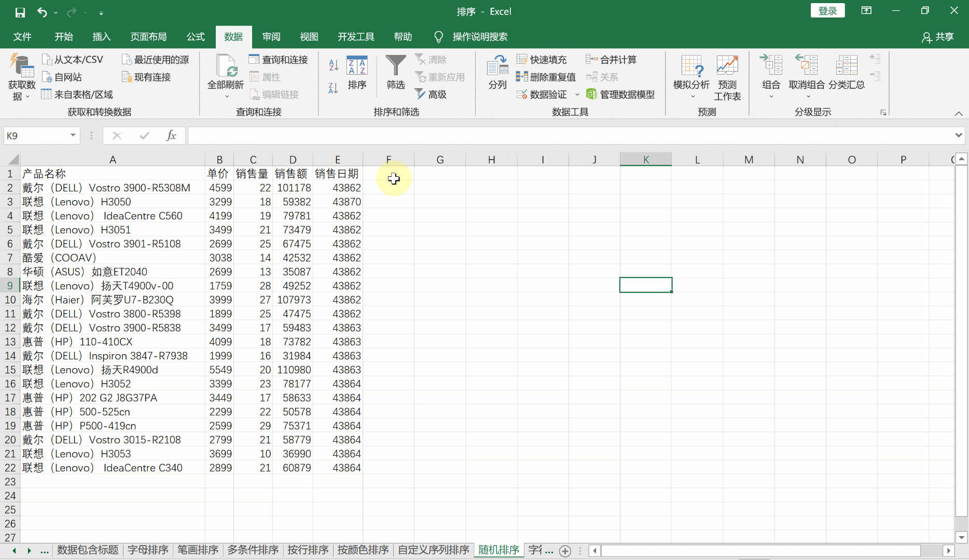Switch to the Page Layout (页面布局) tab
The image size is (969, 560).
coord(149,37)
